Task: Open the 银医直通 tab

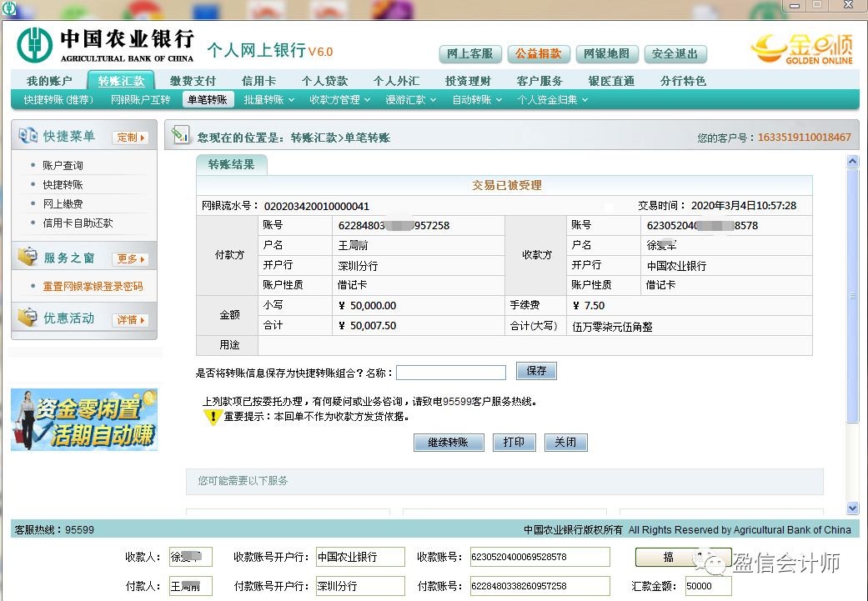Action: [611, 81]
